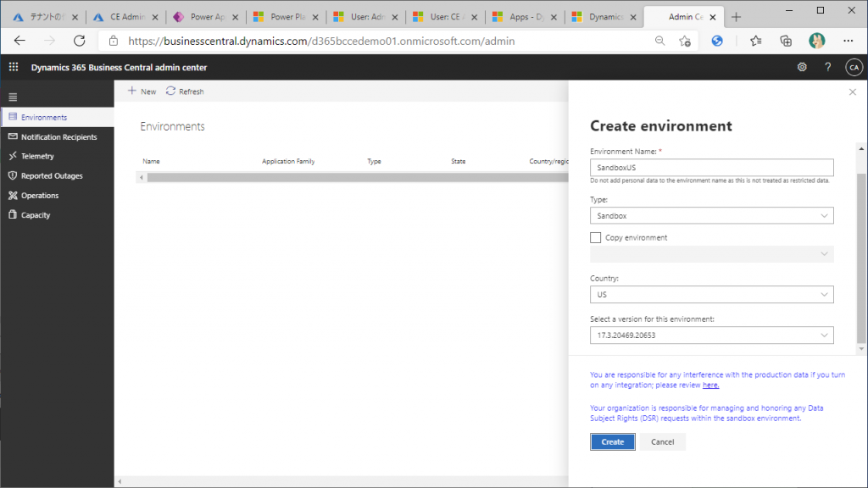Expand the Type dropdown showing Sandbox
Viewport: 868px width, 488px height.
711,216
